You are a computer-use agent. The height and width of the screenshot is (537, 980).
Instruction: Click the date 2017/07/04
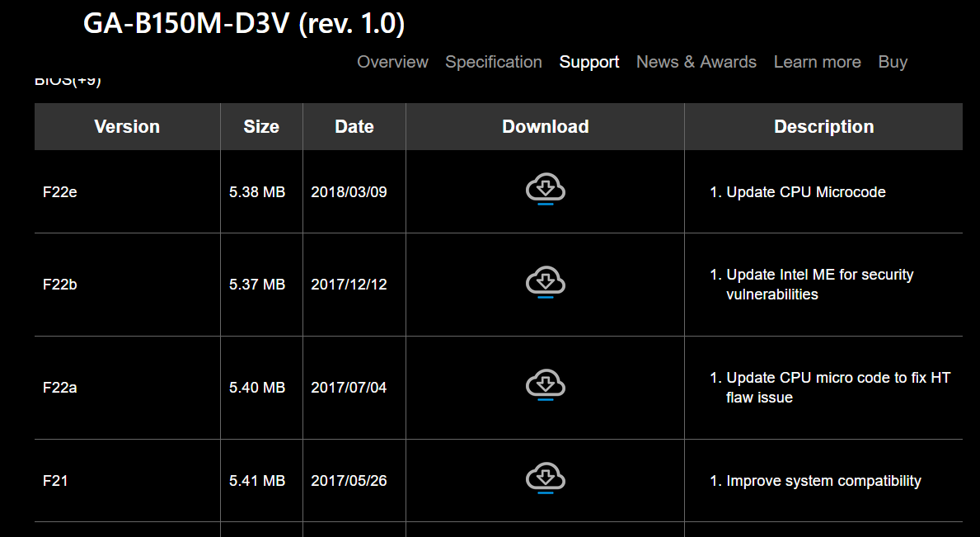pos(349,388)
